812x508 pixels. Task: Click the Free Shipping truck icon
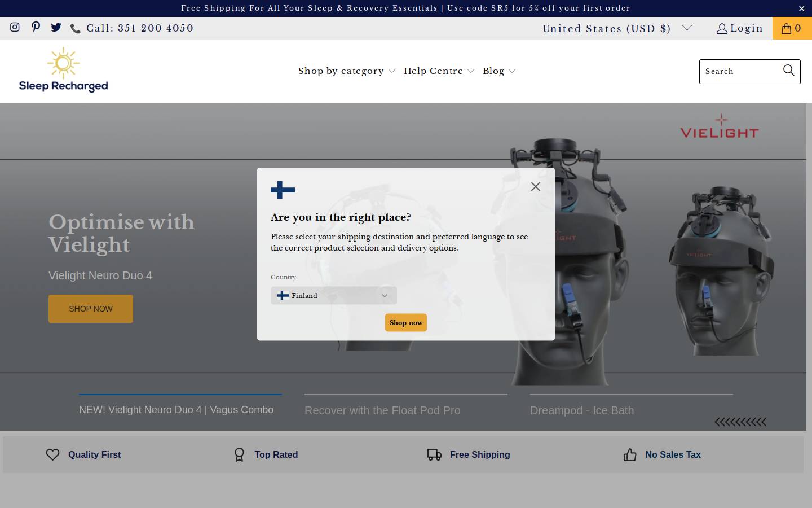pos(434,454)
